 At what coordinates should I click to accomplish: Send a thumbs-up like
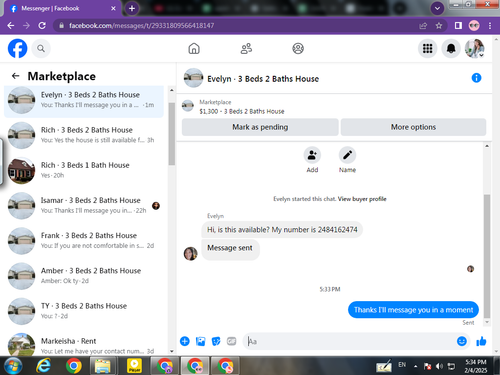click(x=481, y=341)
